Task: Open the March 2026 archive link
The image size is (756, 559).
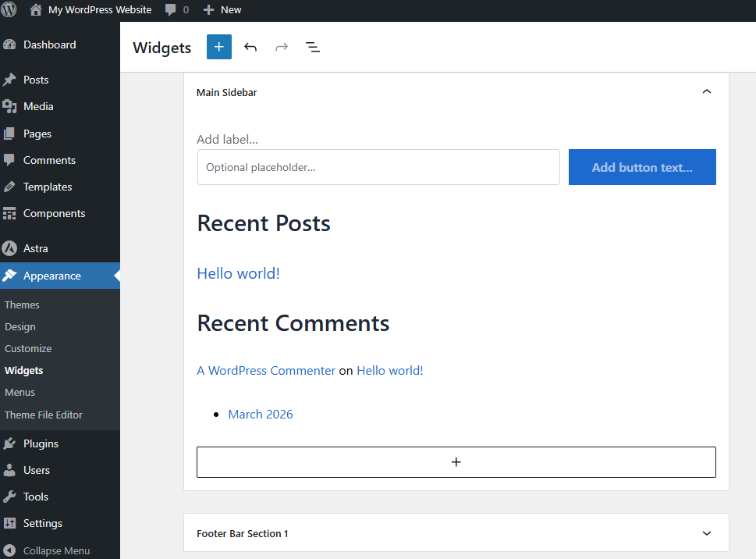Action: click(x=261, y=414)
